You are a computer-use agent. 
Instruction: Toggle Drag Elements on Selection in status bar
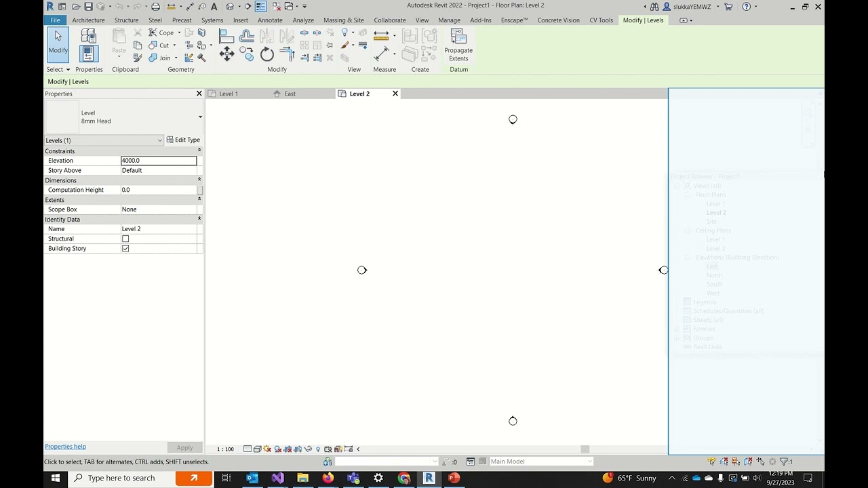(760, 462)
